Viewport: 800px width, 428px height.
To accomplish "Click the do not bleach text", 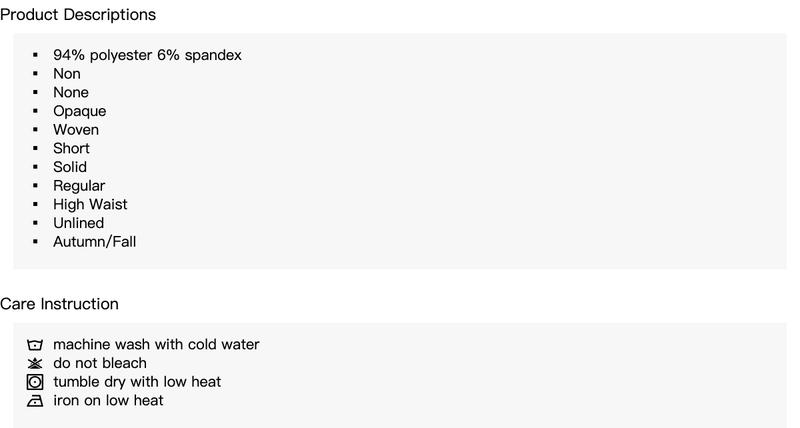I will tap(100, 363).
